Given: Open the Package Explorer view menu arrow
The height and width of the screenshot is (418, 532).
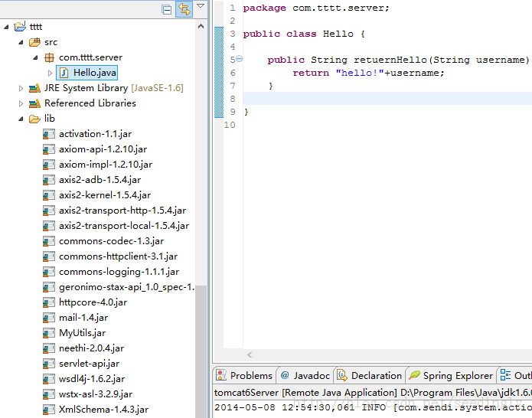Looking at the screenshot, I should 201,6.
